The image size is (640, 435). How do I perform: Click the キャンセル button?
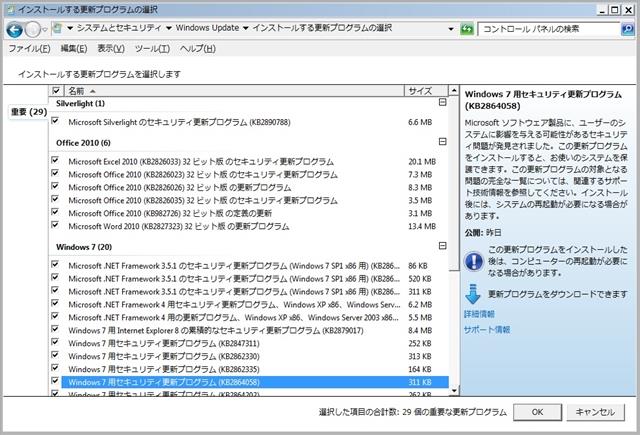coord(595,412)
